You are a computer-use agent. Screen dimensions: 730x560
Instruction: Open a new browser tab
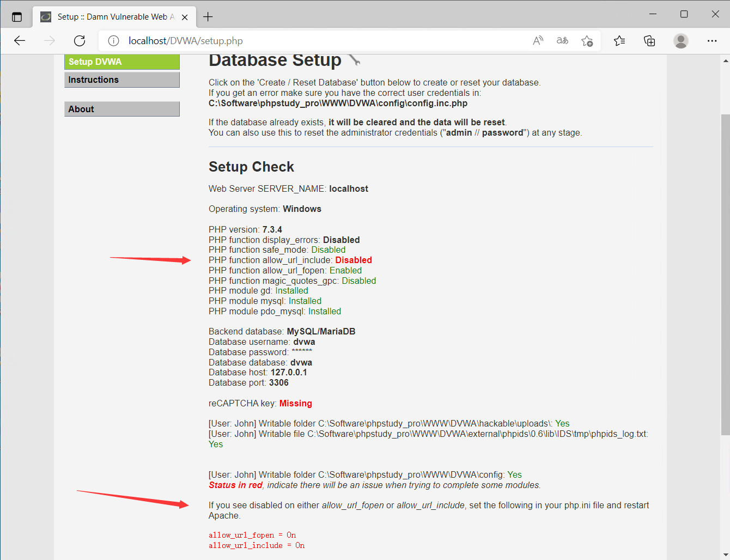(208, 17)
